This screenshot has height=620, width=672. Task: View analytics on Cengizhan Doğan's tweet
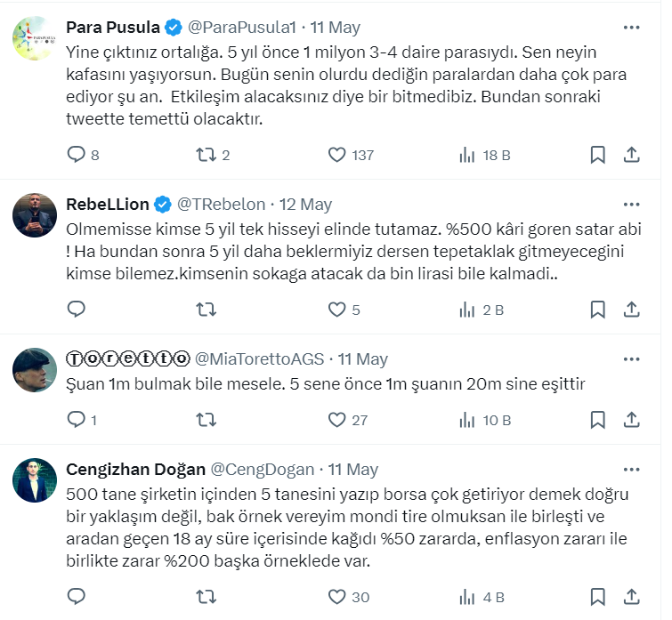coord(466,597)
